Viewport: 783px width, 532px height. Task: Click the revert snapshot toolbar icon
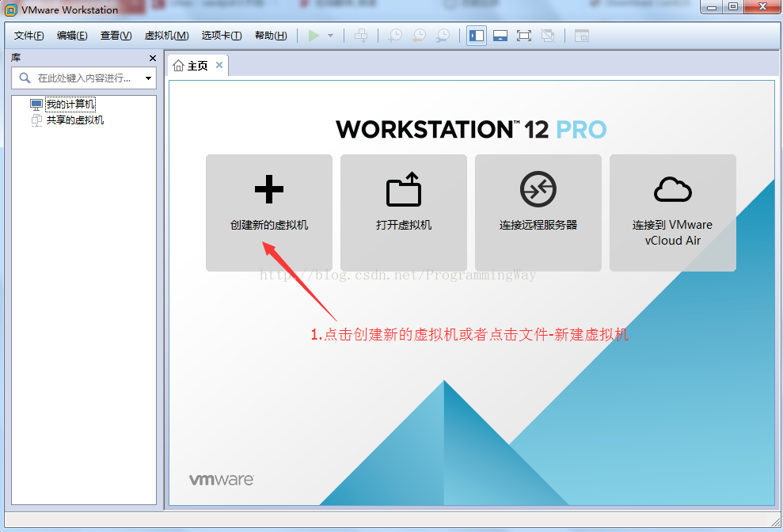(419, 36)
